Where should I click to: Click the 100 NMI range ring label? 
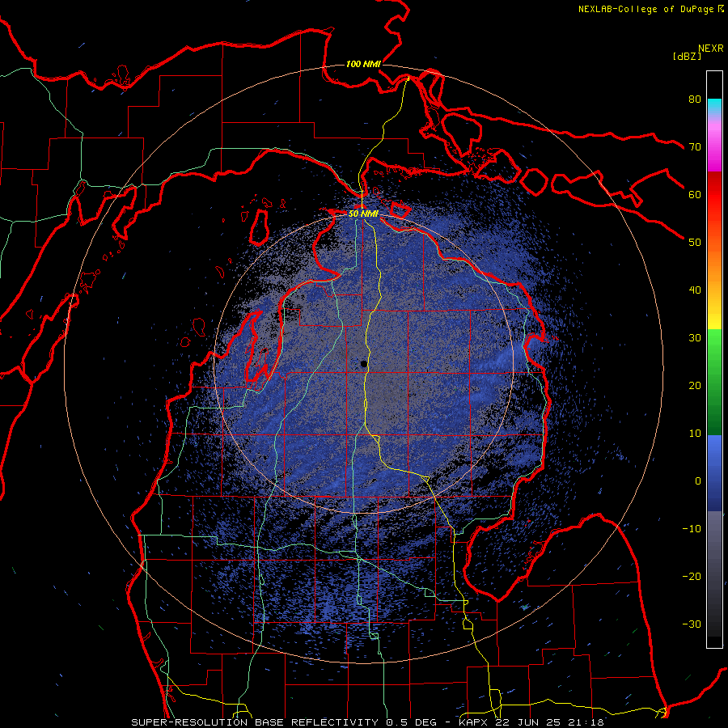pos(363,64)
